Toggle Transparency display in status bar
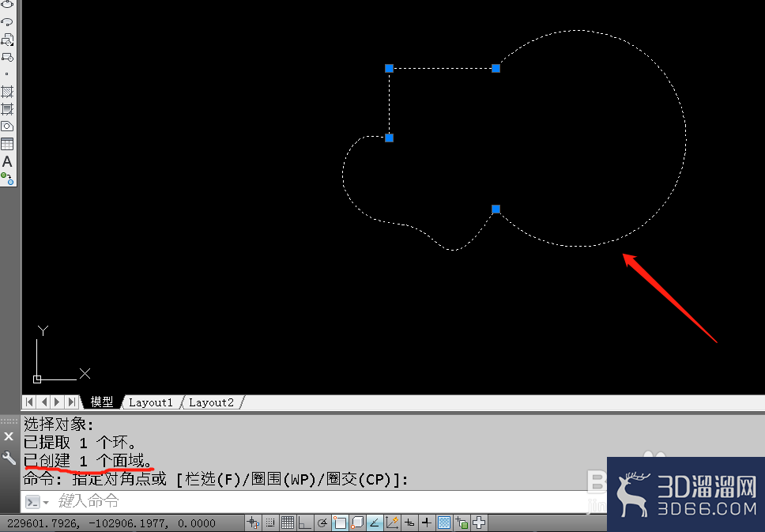 [x=444, y=523]
